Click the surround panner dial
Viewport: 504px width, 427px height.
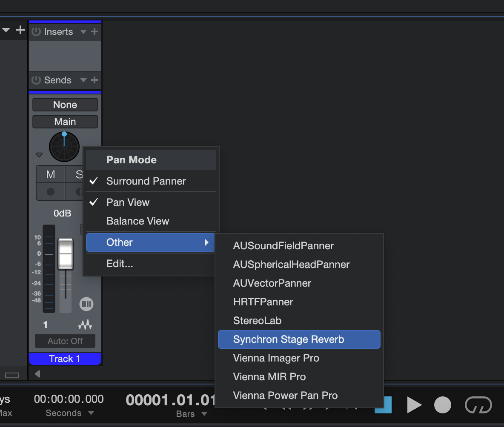click(64, 146)
